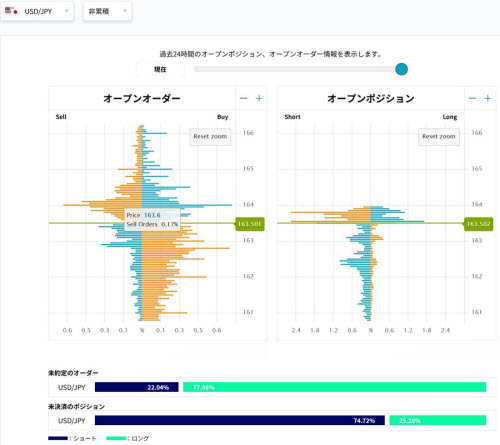This screenshot has width=500, height=445.
Task: Click the time slider handle
Action: (401, 69)
